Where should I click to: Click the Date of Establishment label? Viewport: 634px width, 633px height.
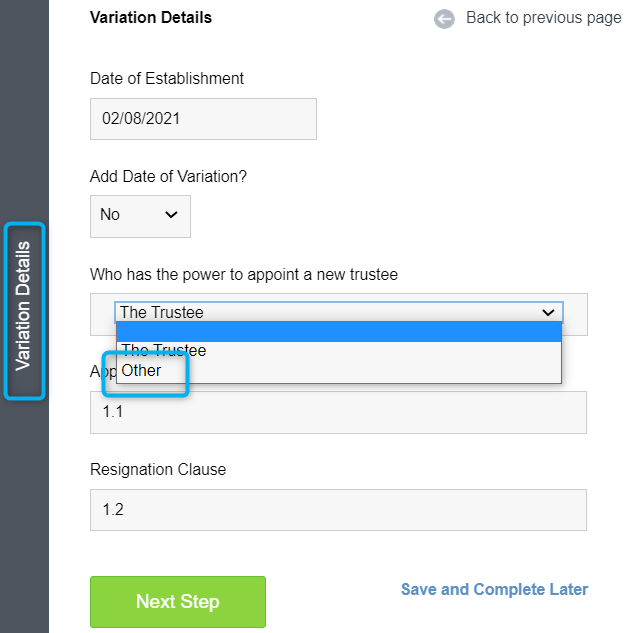(x=167, y=78)
